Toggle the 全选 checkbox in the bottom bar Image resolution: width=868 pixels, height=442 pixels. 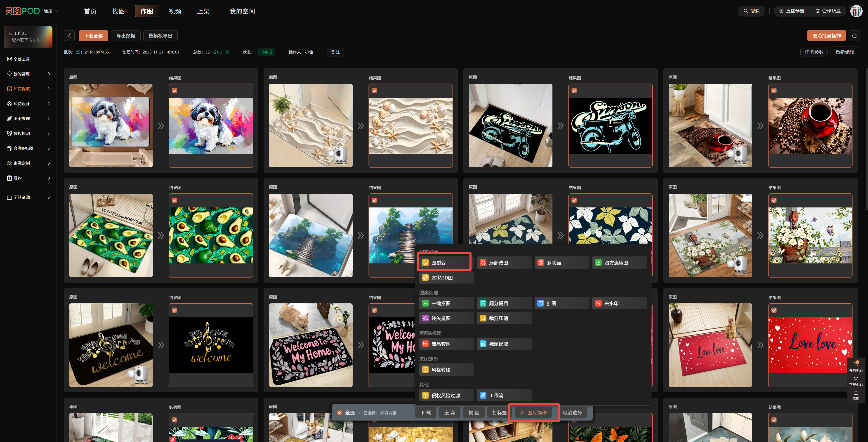click(x=340, y=413)
